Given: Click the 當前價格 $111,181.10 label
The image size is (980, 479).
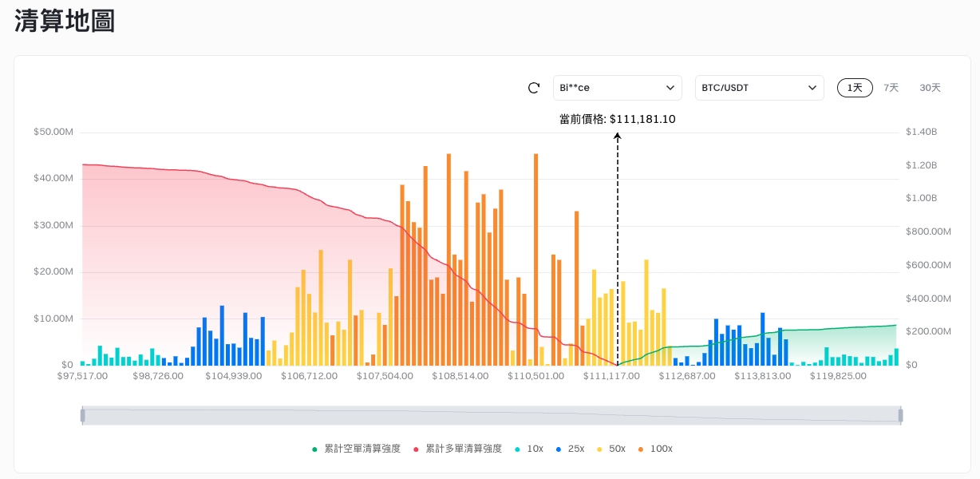Looking at the screenshot, I should point(617,119).
